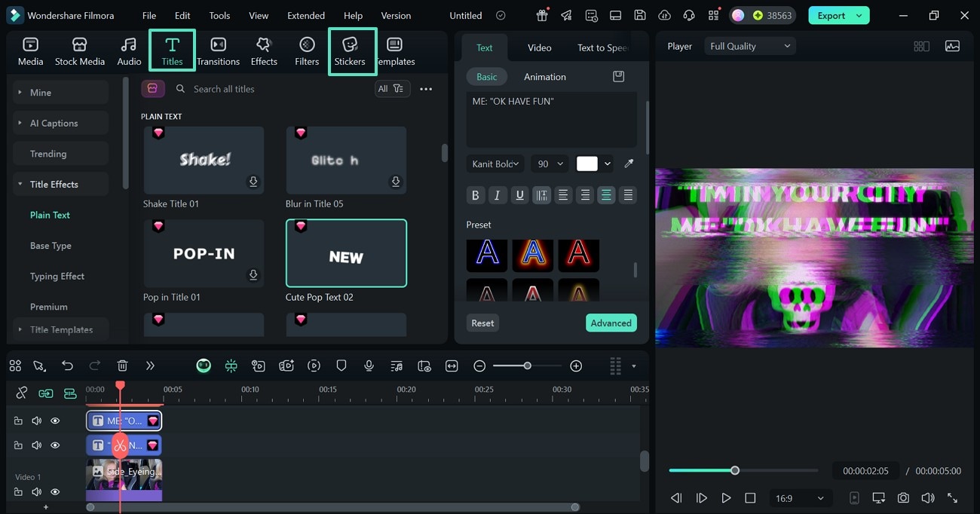Toggle visibility eye of second text track
This screenshot has height=514, width=980.
[x=55, y=445]
